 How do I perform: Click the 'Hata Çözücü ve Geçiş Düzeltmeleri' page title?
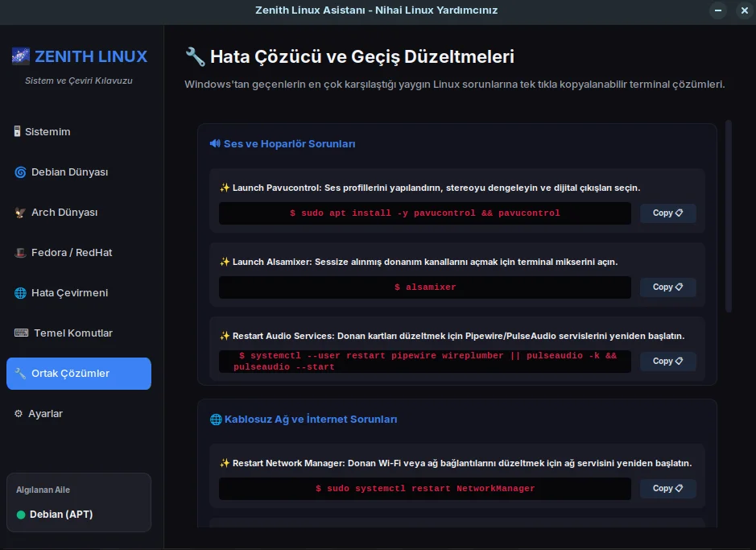[x=362, y=56]
